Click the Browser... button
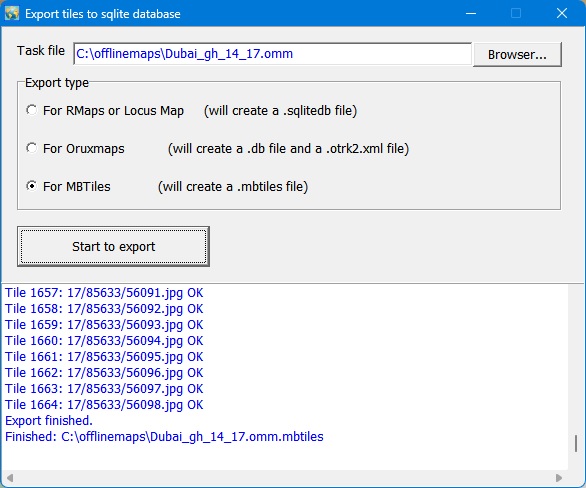 pos(517,55)
